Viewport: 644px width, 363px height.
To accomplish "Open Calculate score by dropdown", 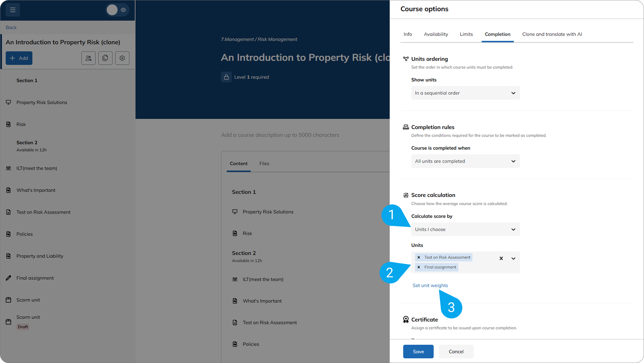I will pos(465,229).
